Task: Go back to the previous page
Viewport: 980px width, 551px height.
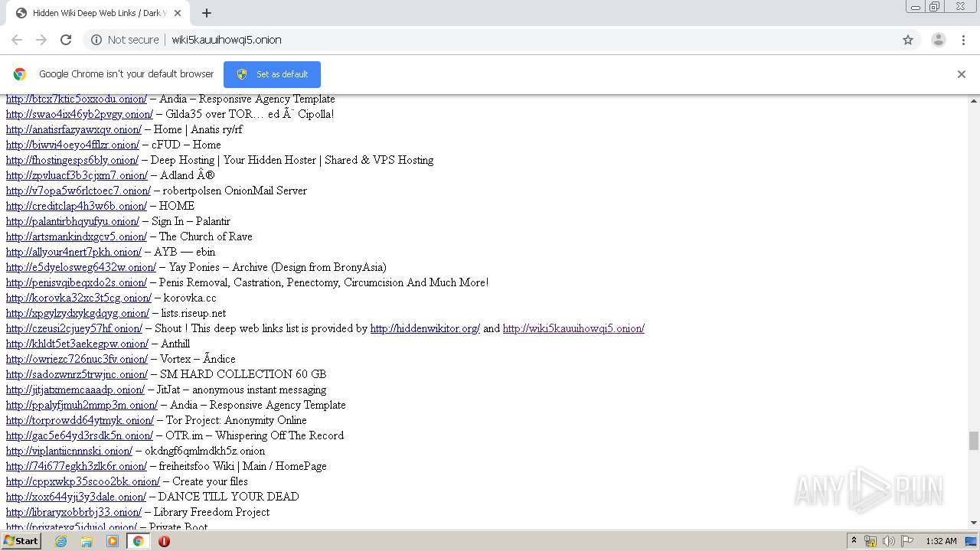Action: coord(17,40)
